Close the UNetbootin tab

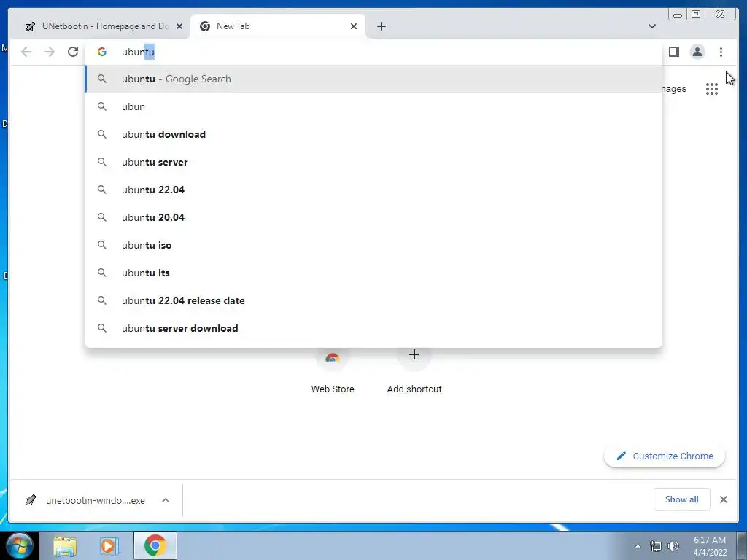[179, 26]
